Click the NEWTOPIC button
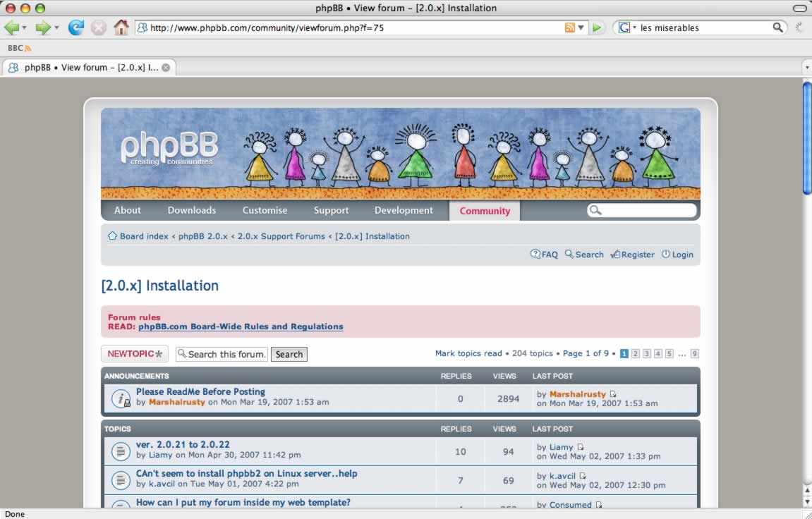 135,354
